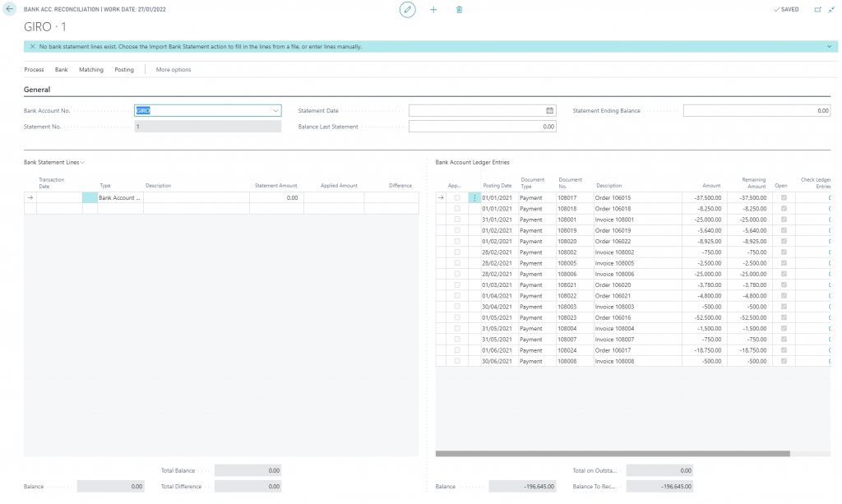Screen dimensions: 842x504
Task: Click the Total Difference value
Action: [248, 487]
